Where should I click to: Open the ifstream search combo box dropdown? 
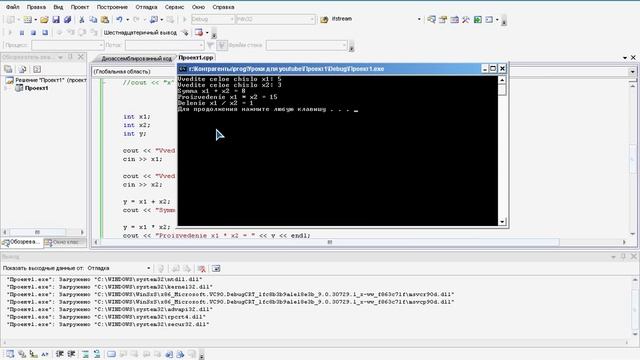click(x=419, y=19)
